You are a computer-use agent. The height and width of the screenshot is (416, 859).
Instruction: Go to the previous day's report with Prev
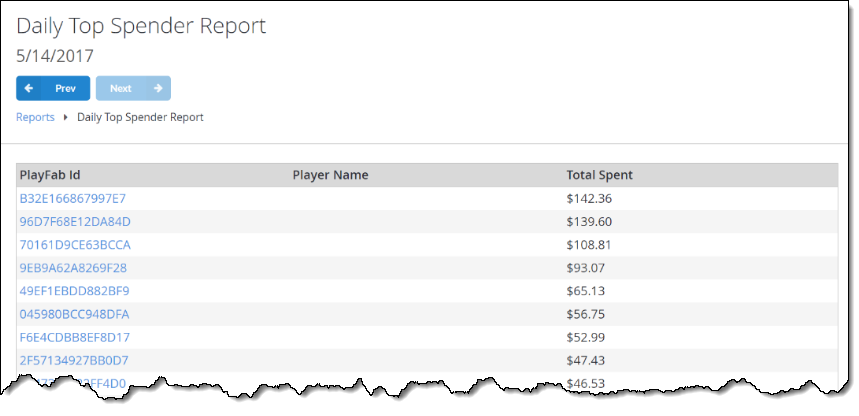pyautogui.click(x=53, y=88)
